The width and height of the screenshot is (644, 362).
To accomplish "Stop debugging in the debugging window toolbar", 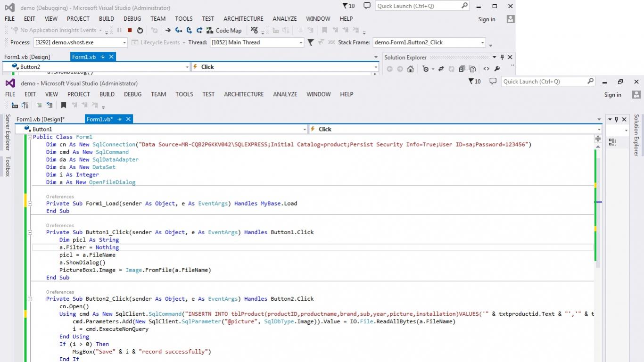I will point(130,30).
